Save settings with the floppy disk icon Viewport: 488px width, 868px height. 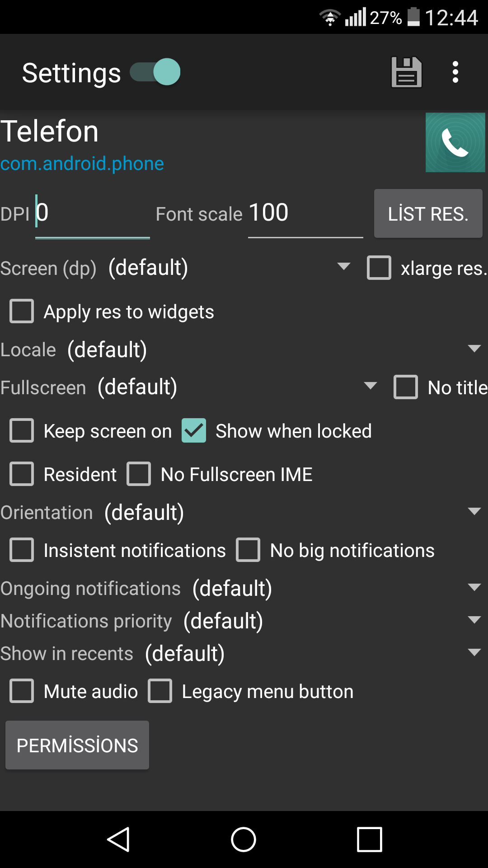(x=406, y=72)
